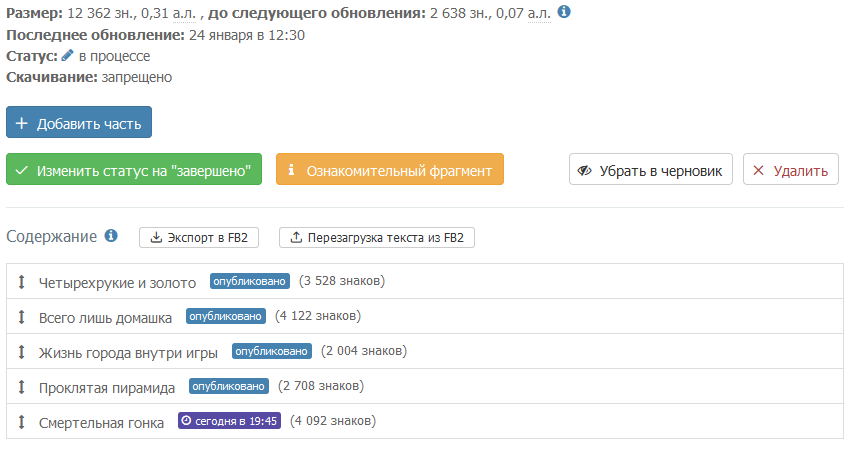Click the info icon after update size

pyautogui.click(x=564, y=14)
